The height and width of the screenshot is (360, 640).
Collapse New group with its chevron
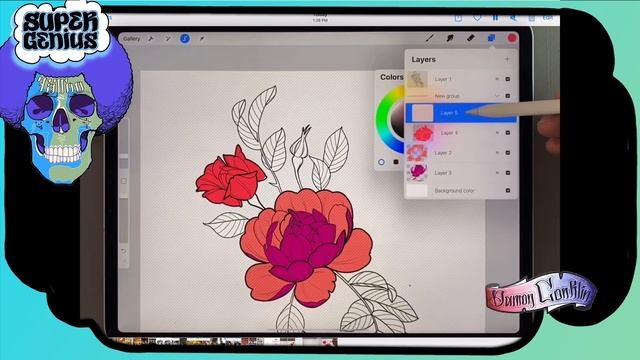point(497,96)
